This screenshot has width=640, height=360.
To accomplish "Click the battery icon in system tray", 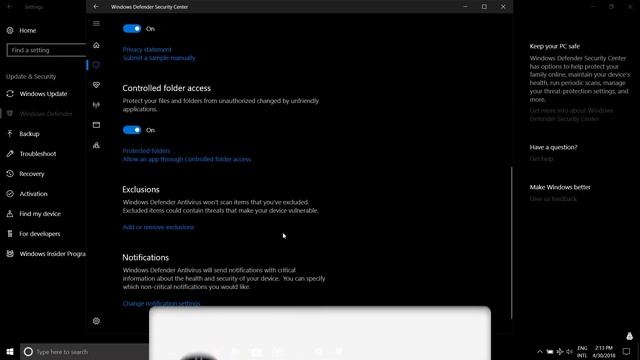I will 550,351.
